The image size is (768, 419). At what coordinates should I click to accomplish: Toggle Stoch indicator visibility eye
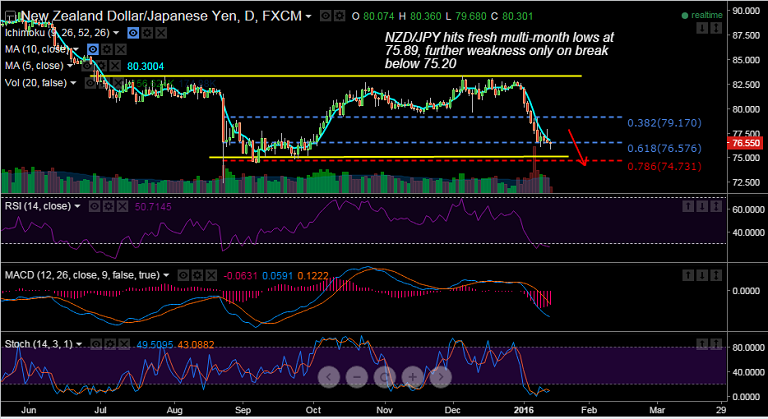96,345
